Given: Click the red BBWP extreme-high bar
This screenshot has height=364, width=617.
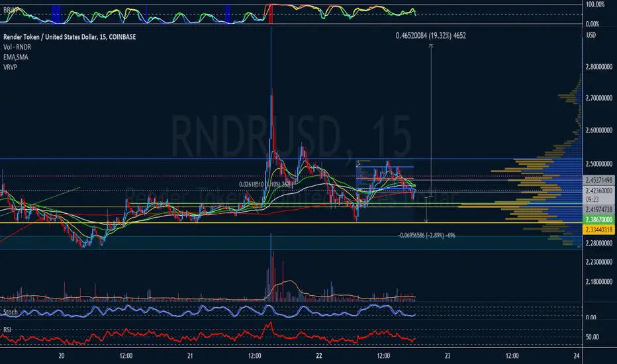Looking at the screenshot, I should (270, 14).
